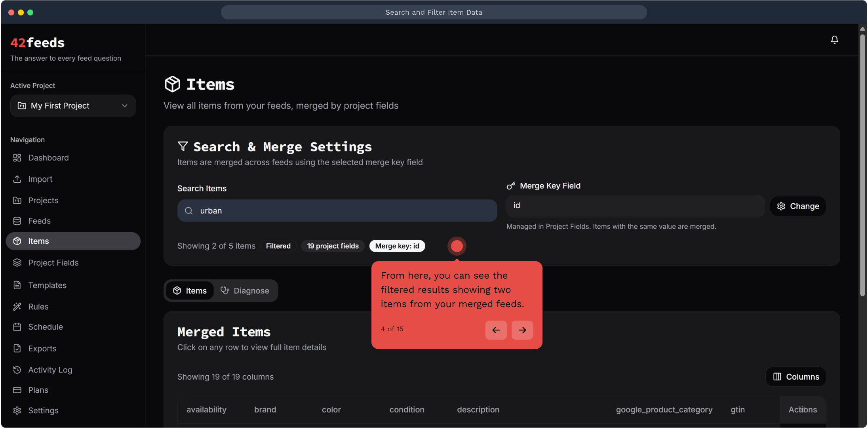Image resolution: width=868 pixels, height=428 pixels.
Task: Go to next tour step arrow
Action: point(522,330)
